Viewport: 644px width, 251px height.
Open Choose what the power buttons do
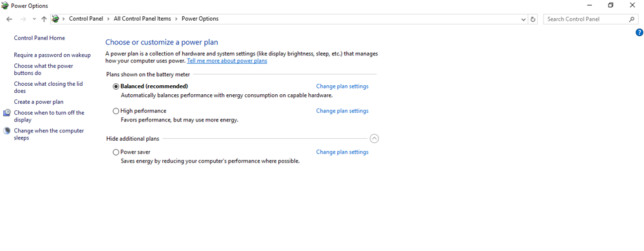coord(44,70)
